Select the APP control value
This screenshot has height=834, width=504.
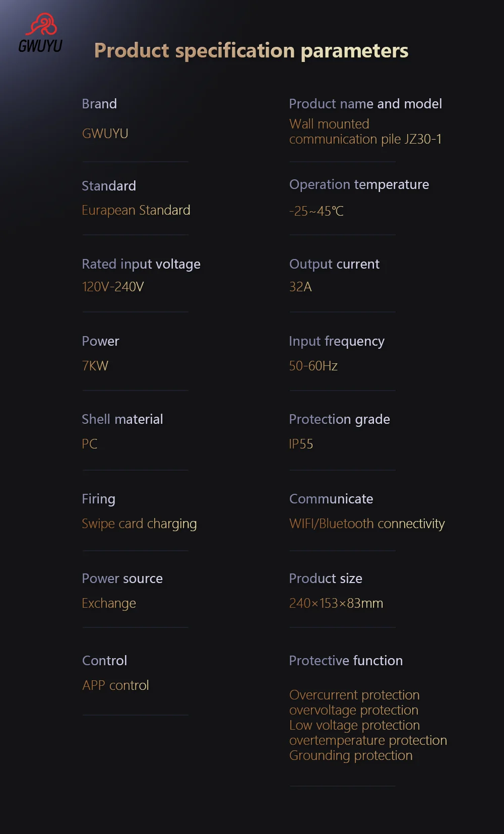[115, 686]
